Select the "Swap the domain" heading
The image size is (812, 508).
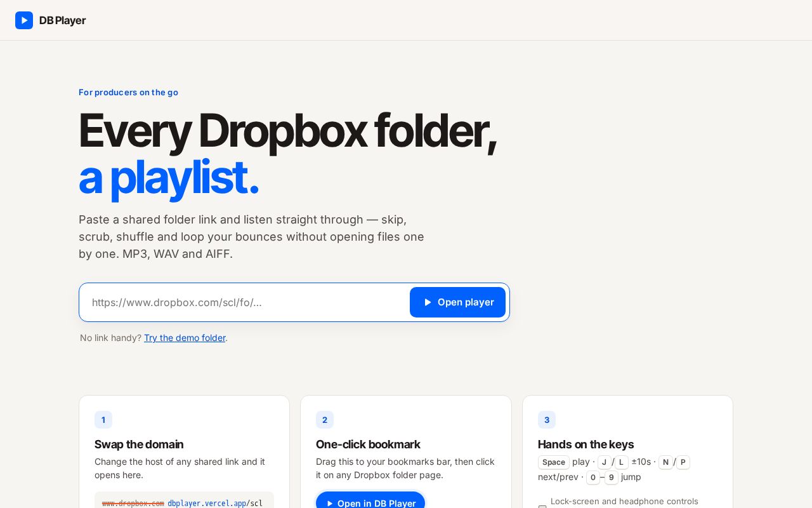pyautogui.click(x=139, y=444)
